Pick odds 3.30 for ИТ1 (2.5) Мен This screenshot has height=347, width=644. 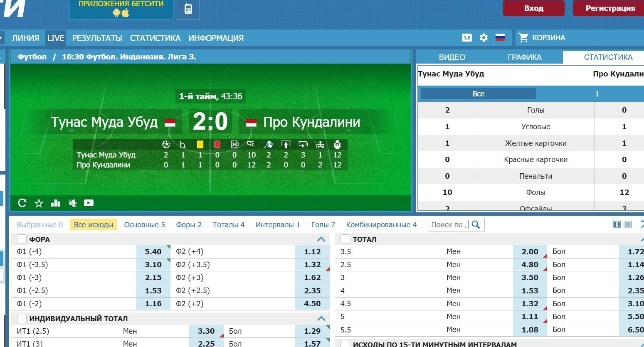[206, 331]
